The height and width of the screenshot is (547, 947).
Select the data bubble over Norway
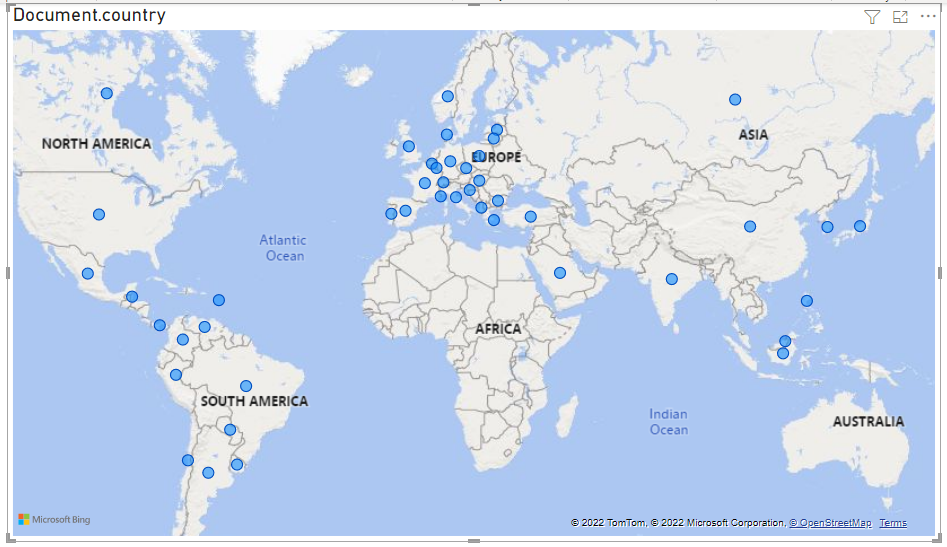pyautogui.click(x=448, y=96)
